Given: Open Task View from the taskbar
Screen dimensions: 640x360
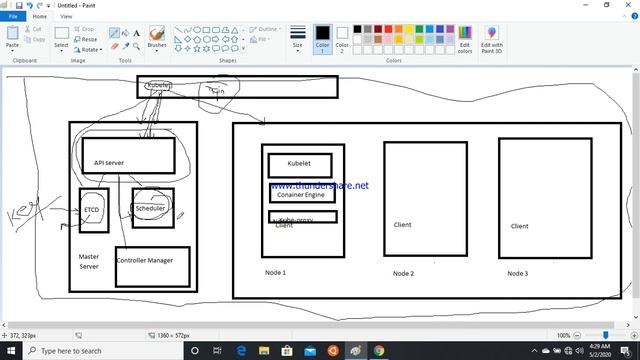Looking at the screenshot, I should (x=217, y=351).
